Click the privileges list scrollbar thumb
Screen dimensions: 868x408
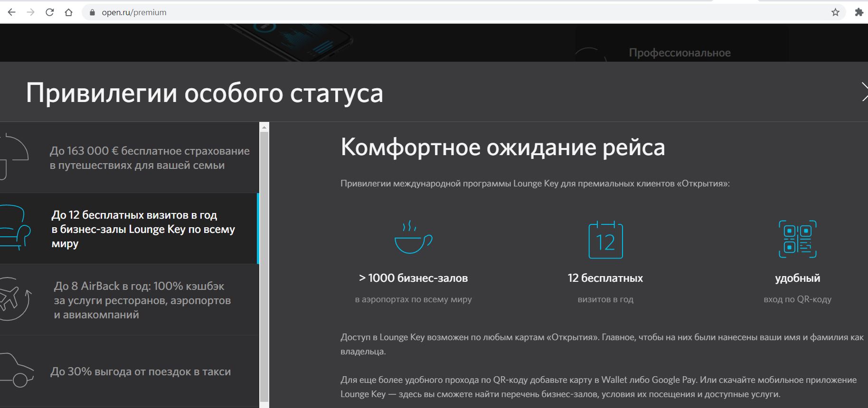coord(264,267)
